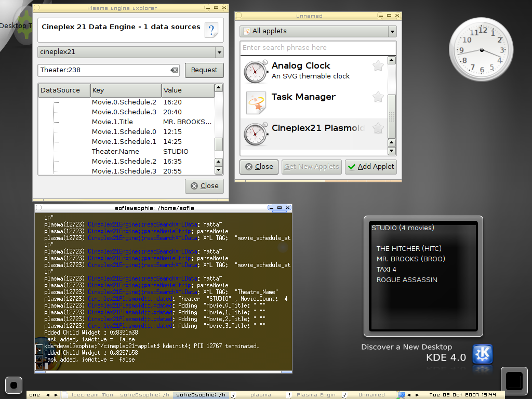The image size is (532, 399).
Task: Clear the Theater:238 text field
Action: pos(174,70)
